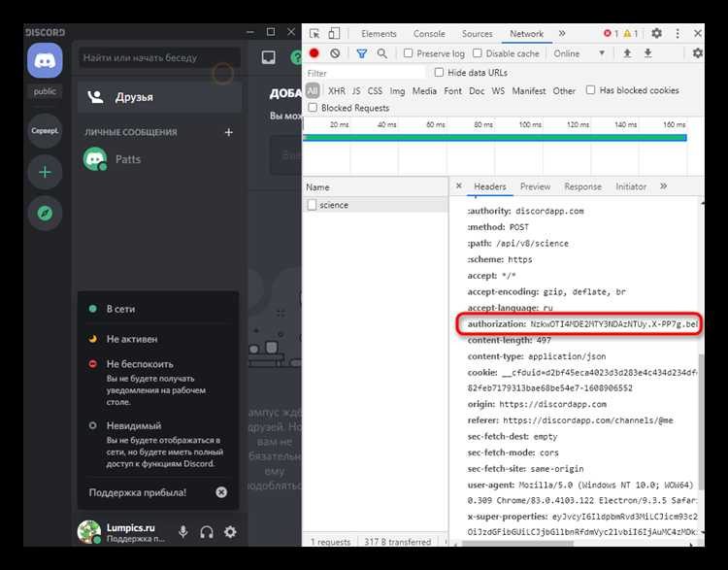Filter requests by JS
The width and height of the screenshot is (728, 570).
pos(356,91)
